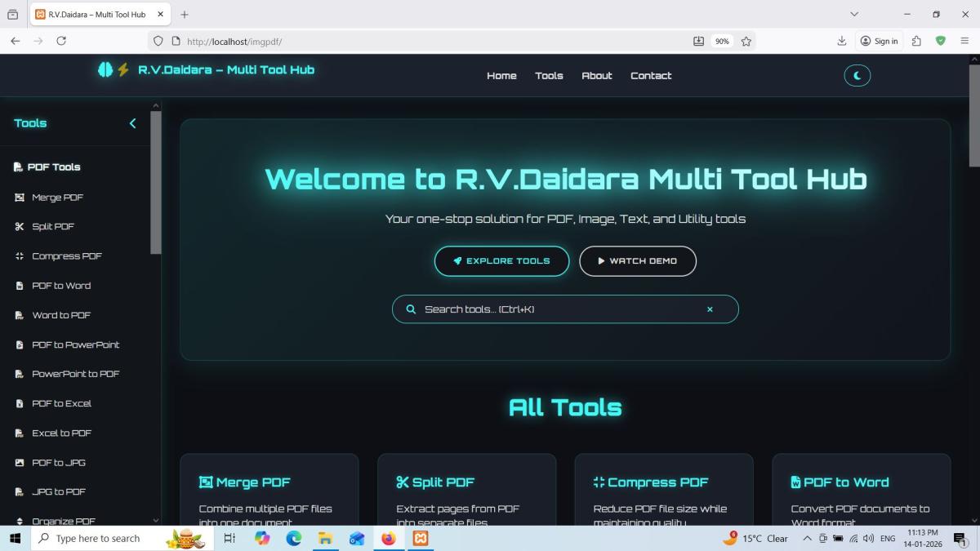The height and width of the screenshot is (551, 980).
Task: Click sidebar scroll down arrow
Action: click(156, 520)
